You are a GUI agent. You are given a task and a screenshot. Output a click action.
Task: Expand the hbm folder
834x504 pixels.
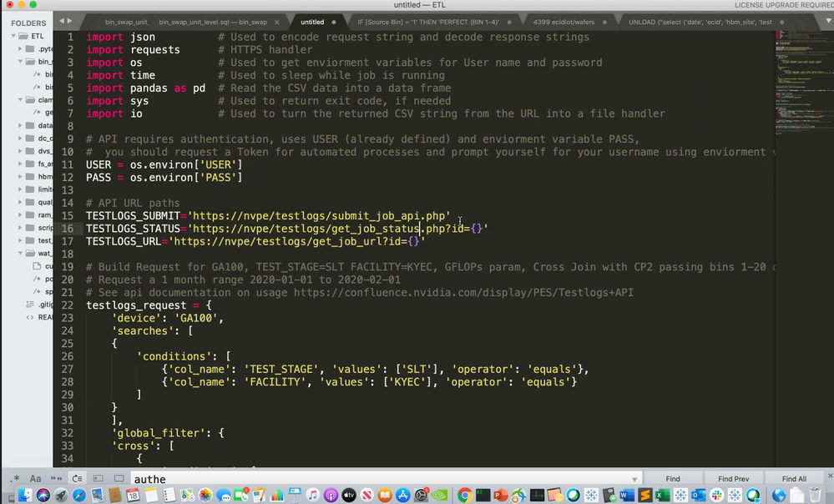(x=20, y=177)
